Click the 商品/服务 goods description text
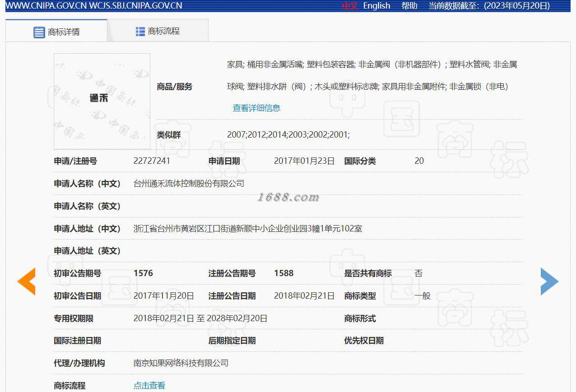Image resolution: width=576 pixels, height=392 pixels. tap(372, 75)
